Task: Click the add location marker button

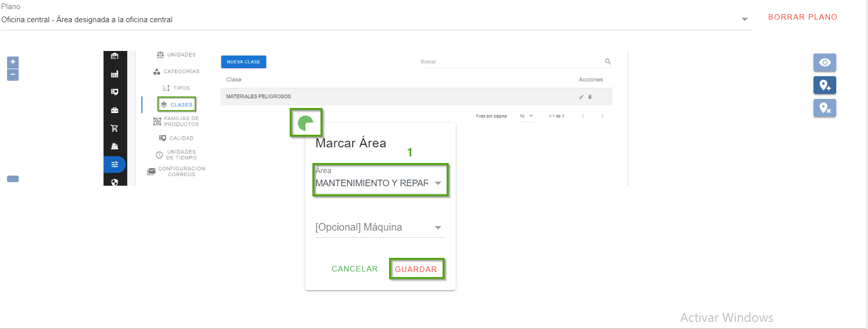Action: [x=825, y=85]
